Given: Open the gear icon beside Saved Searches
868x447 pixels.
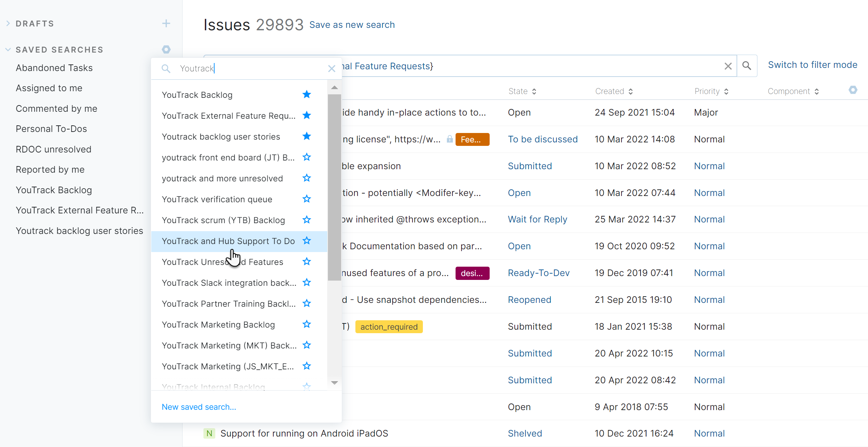Looking at the screenshot, I should 166,49.
